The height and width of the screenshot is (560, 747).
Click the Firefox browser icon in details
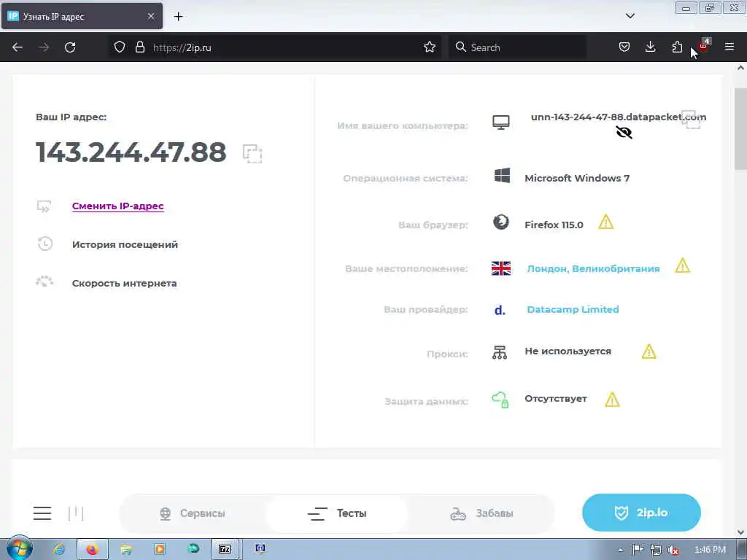tap(500, 222)
